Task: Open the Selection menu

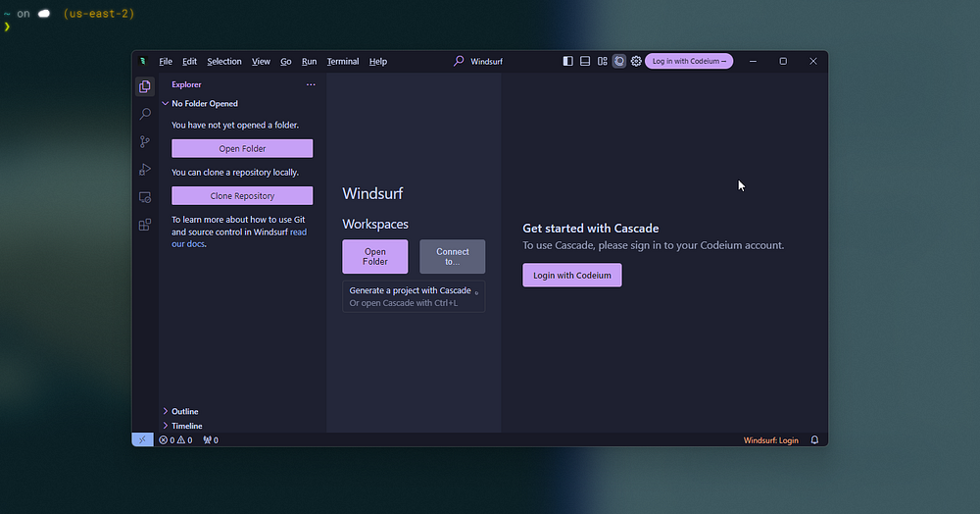Action: point(224,61)
